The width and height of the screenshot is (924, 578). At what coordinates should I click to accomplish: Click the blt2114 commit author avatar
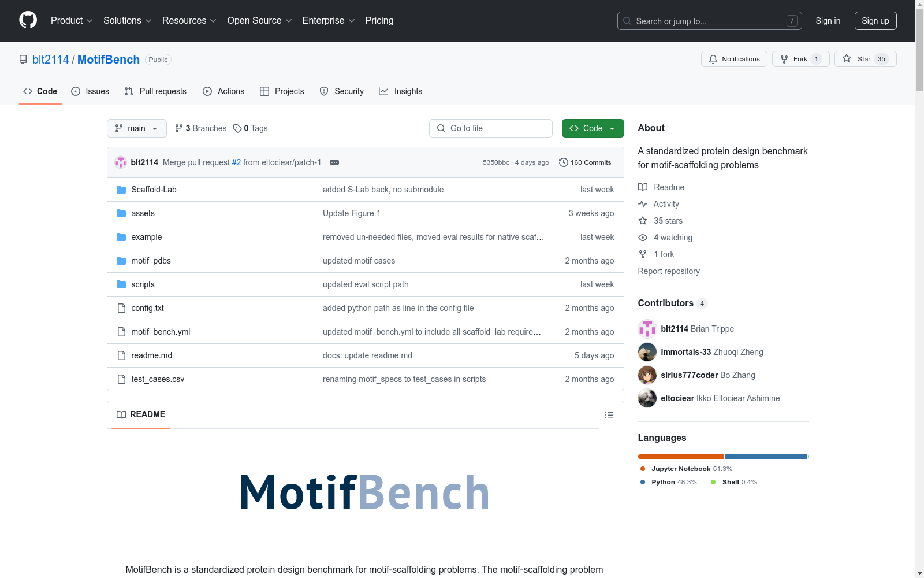(121, 162)
